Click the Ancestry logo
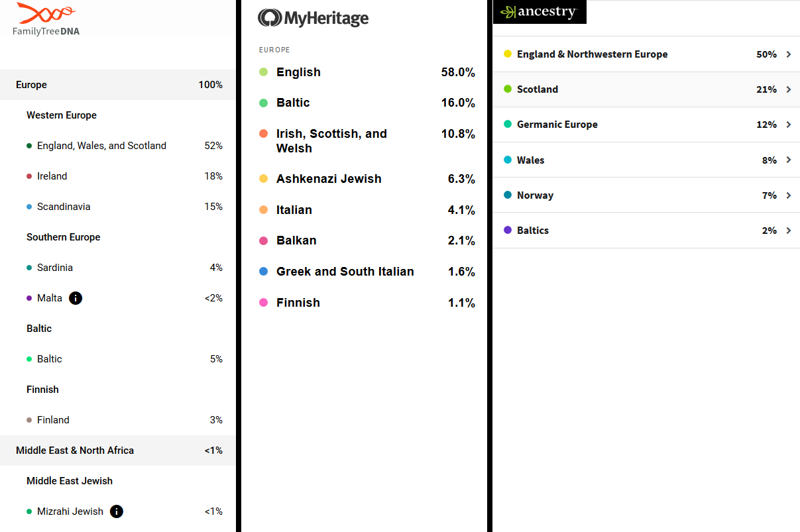 tap(540, 12)
